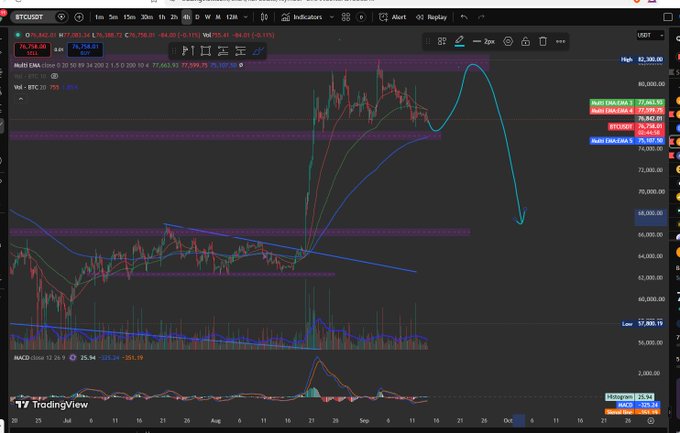Select the MACD close 12 26 9 legend
The height and width of the screenshot is (433, 680).
(x=39, y=358)
